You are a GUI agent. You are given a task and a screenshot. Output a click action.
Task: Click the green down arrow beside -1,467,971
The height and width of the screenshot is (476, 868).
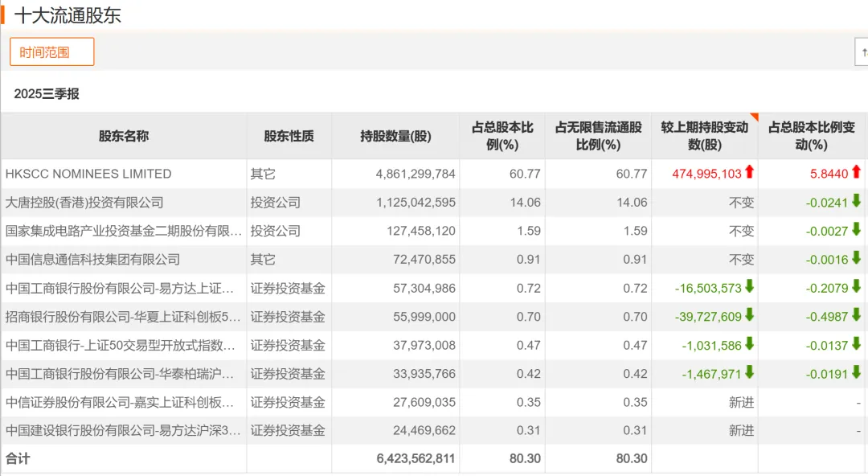click(x=750, y=371)
